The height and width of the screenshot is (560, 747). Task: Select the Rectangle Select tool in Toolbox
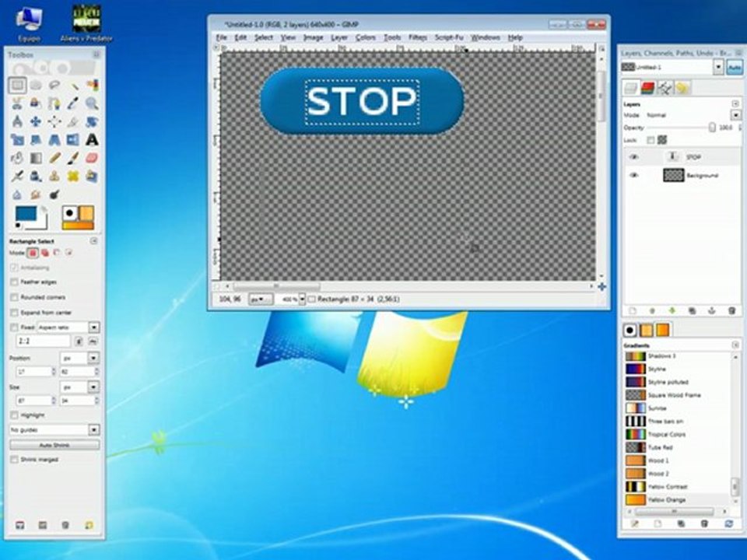pos(18,86)
